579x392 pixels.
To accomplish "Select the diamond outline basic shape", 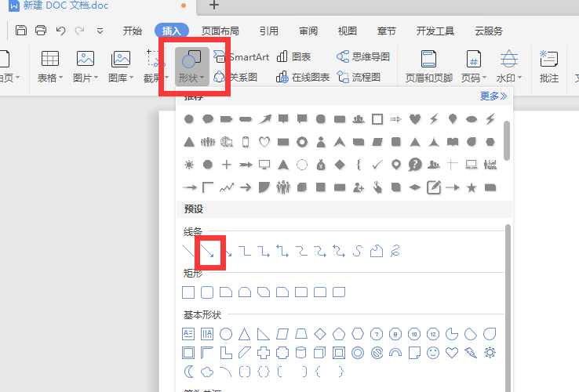I will pyautogui.click(x=320, y=334).
